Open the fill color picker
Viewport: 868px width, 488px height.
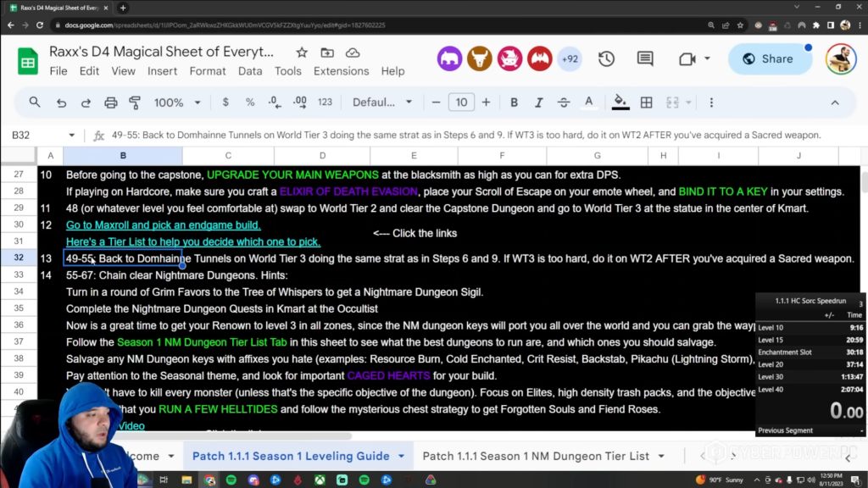tap(620, 103)
